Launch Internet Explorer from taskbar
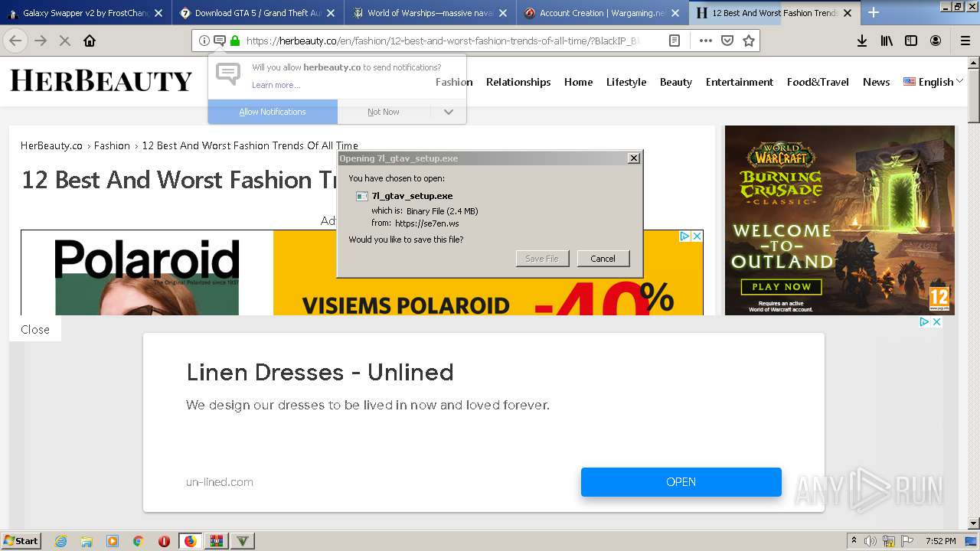980x551 pixels. click(60, 541)
